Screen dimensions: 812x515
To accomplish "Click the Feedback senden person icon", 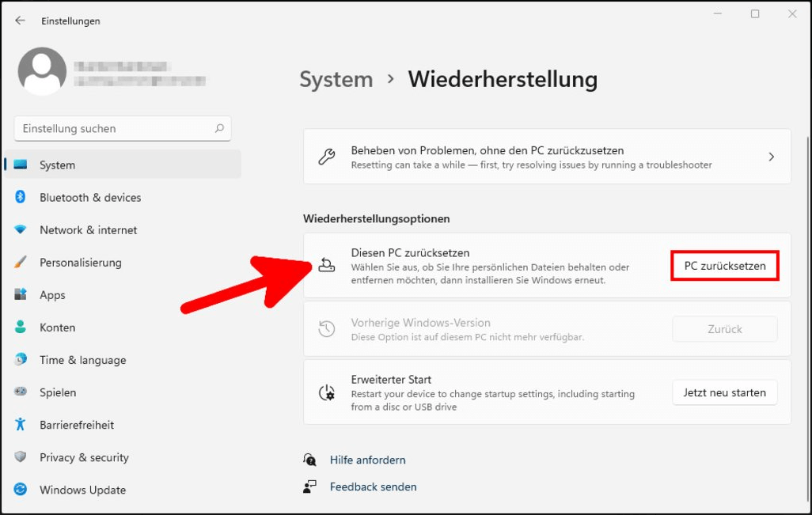I will pos(309,487).
